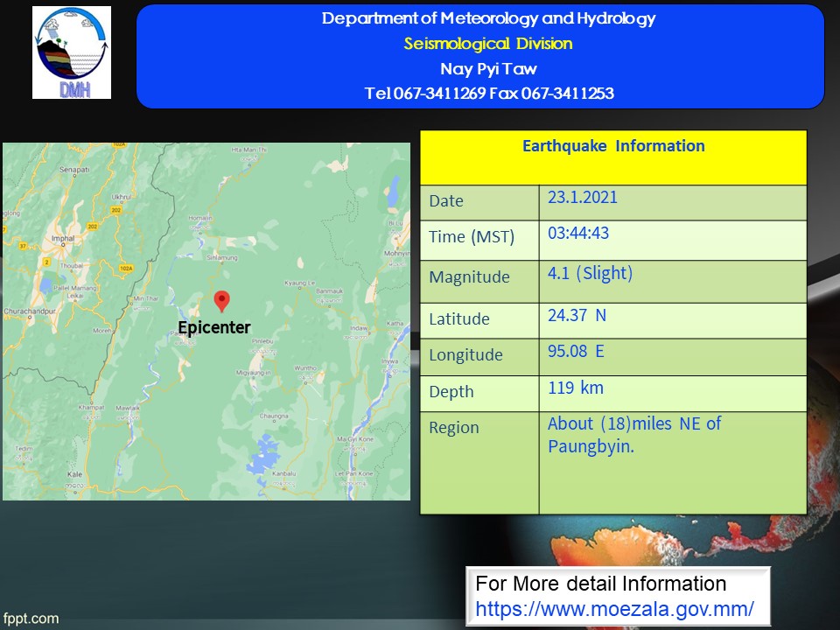Click the 'Time (MST)' label cell

click(x=479, y=241)
